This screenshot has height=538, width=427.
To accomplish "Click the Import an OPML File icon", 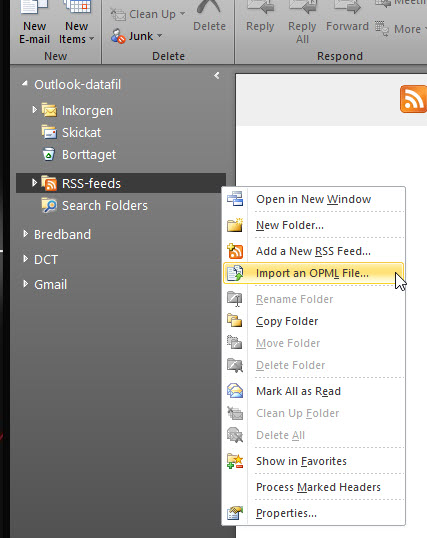I will point(235,273).
